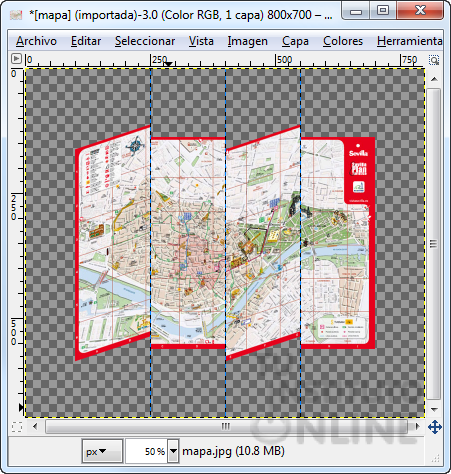Open the Vista menu
This screenshot has width=451, height=474.
(x=201, y=41)
